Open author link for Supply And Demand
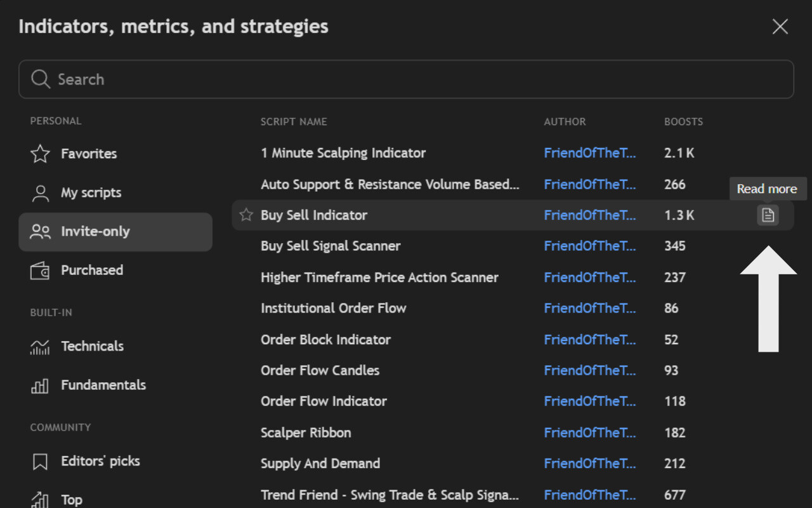Image resolution: width=812 pixels, height=508 pixels. 590,464
